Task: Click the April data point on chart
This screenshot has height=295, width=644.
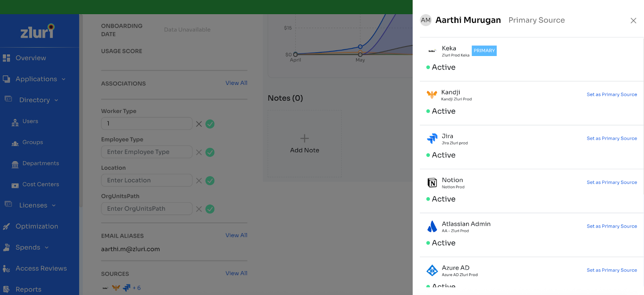Action: coord(295,54)
